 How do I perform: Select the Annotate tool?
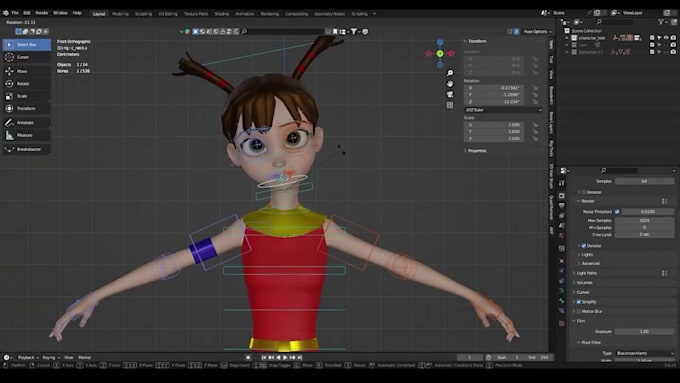pos(26,123)
